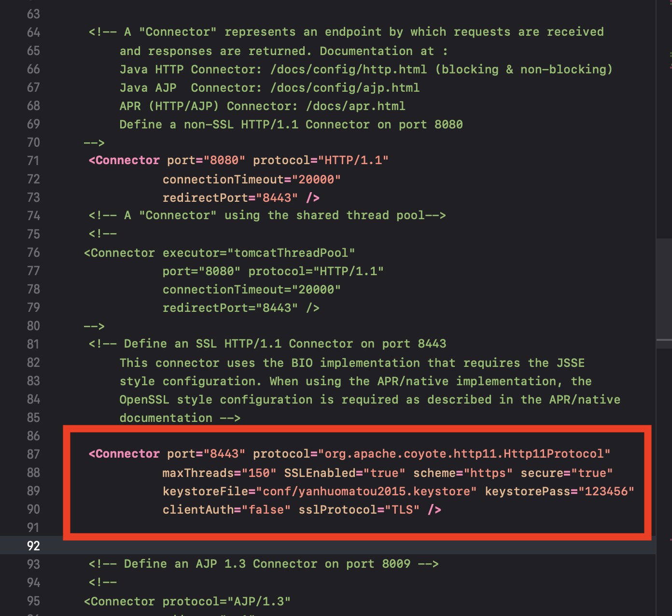This screenshot has height=616, width=672.
Task: Click line number 64 in the gutter
Action: pos(33,32)
